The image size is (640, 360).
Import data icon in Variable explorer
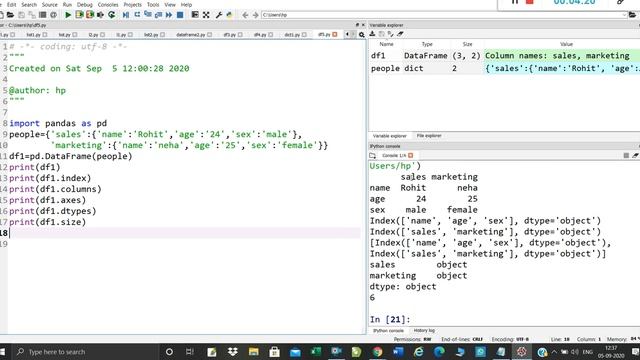click(x=372, y=34)
